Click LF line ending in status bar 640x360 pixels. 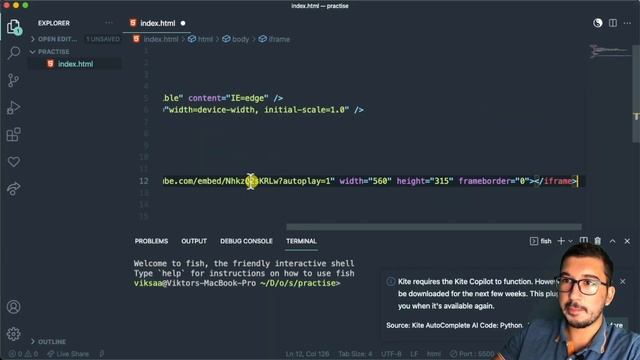click(414, 354)
